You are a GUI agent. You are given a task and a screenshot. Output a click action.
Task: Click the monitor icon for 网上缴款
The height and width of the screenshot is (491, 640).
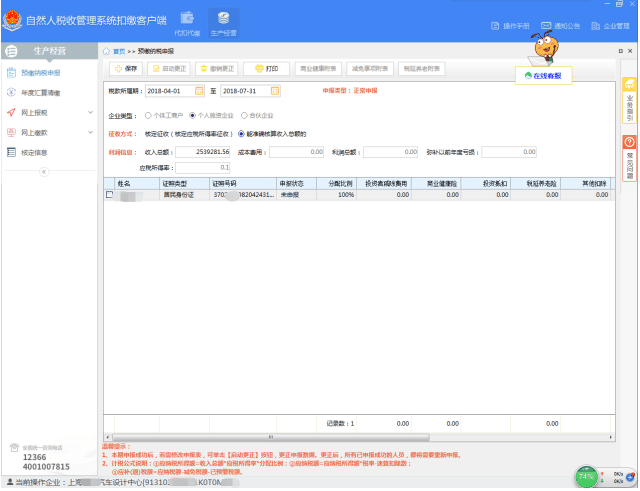click(x=11, y=132)
